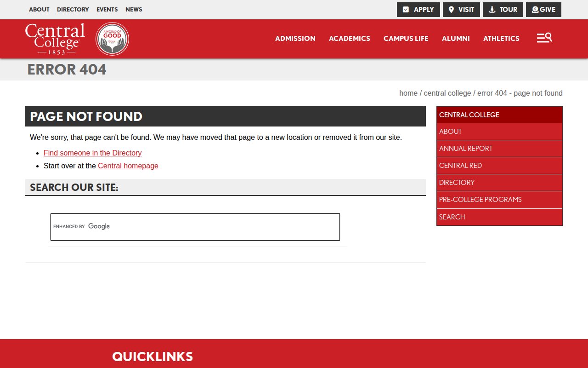Click the Google search input field
588x368 pixels.
pyautogui.click(x=211, y=226)
